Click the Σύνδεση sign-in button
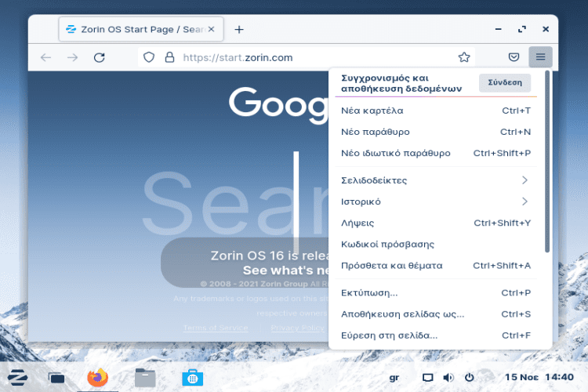Image resolution: width=588 pixels, height=392 pixels. click(x=505, y=82)
